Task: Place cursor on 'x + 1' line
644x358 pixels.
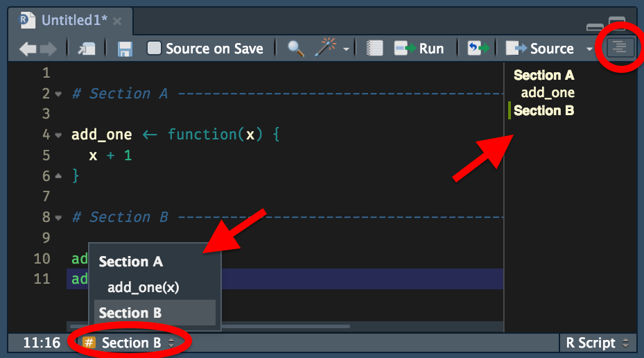Action: [x=110, y=155]
